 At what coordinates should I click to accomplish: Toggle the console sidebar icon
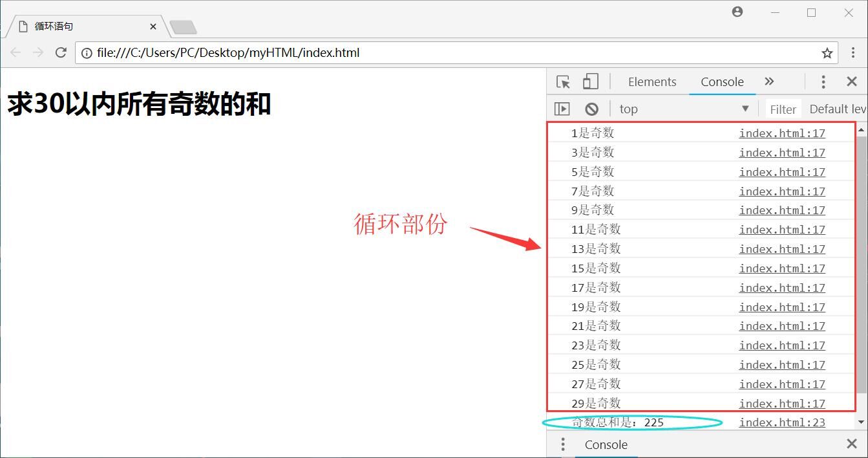coord(562,109)
